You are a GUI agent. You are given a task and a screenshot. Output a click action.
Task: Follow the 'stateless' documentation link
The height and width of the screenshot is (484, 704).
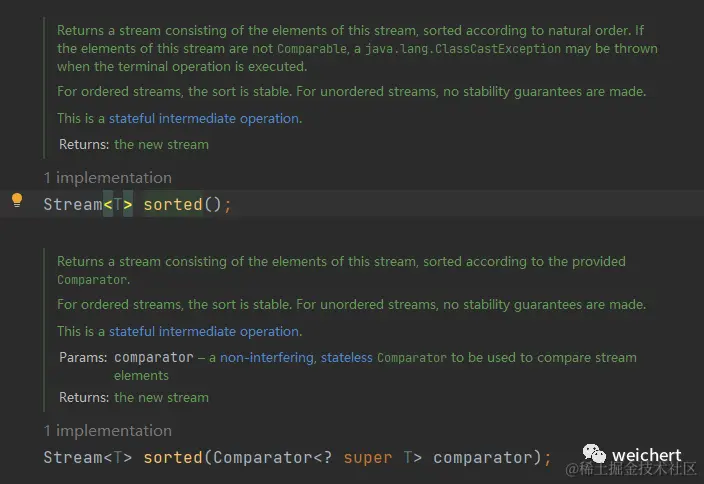pos(347,357)
